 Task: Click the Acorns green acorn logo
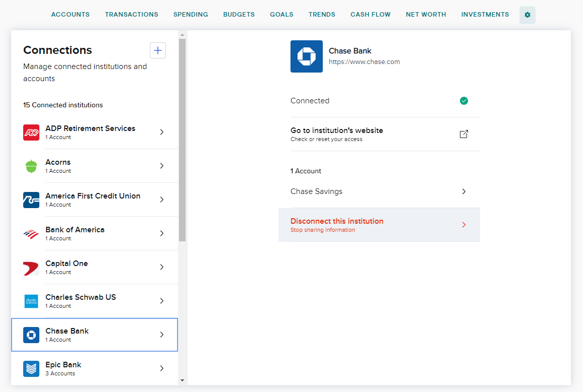[x=31, y=166]
